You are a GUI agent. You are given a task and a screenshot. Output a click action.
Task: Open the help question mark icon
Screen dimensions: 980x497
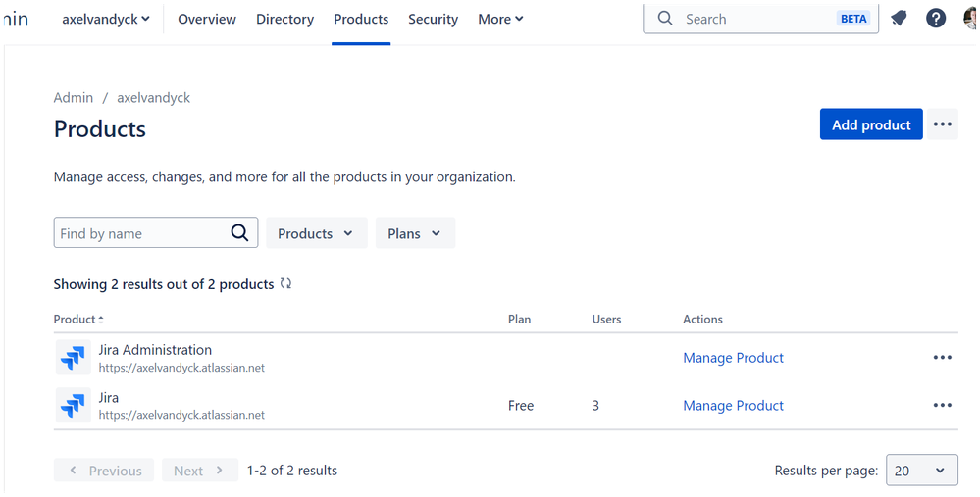click(936, 19)
